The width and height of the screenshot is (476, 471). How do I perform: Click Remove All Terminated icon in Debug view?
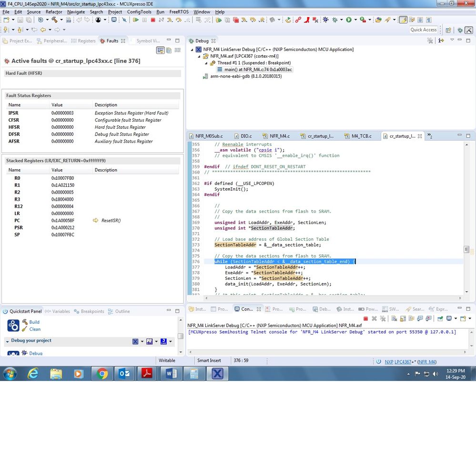[430, 41]
